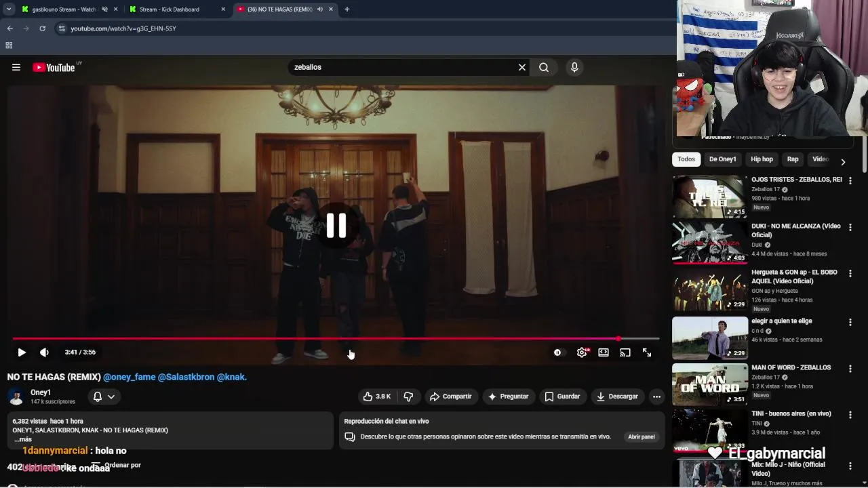
Task: Save video with Guardar
Action: [563, 396]
